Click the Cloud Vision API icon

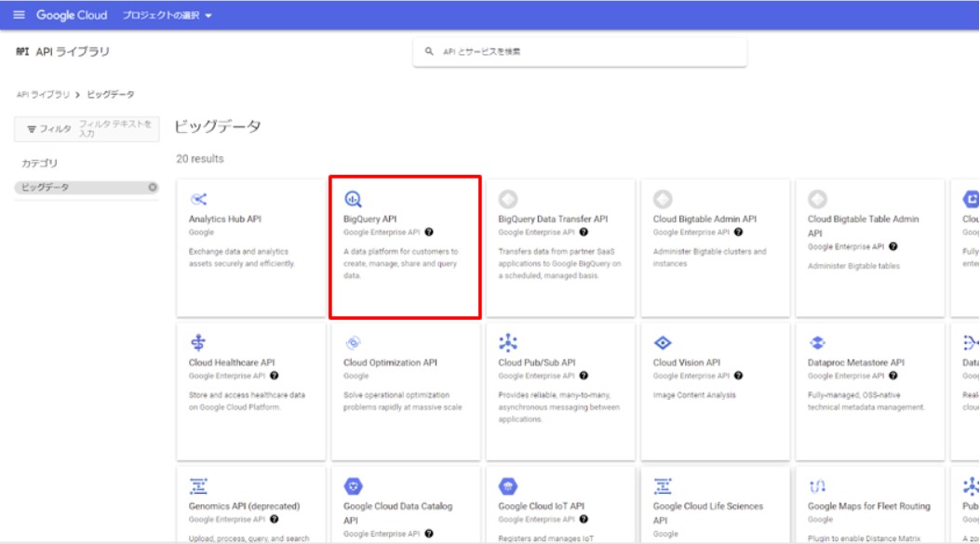point(663,343)
